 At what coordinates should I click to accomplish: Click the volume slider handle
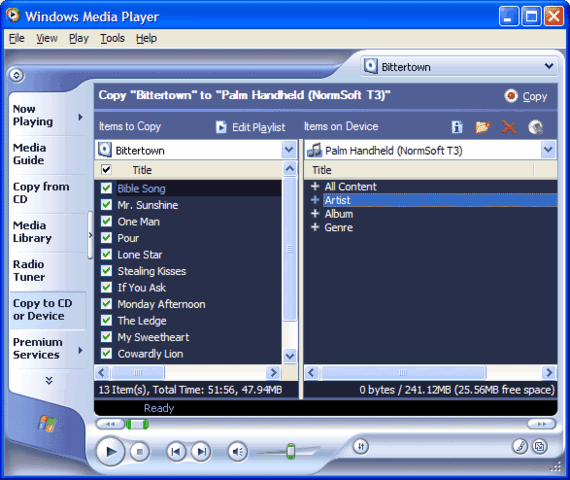290,451
